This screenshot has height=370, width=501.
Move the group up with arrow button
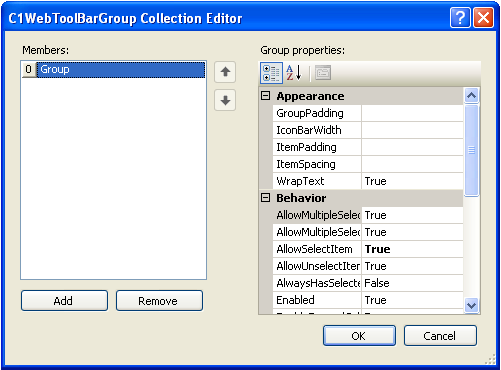coord(225,72)
